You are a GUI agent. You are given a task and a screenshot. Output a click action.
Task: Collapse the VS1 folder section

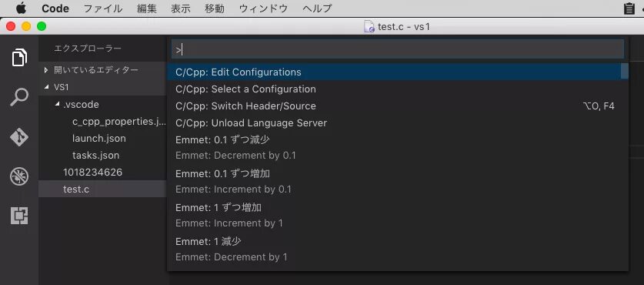coord(102,87)
